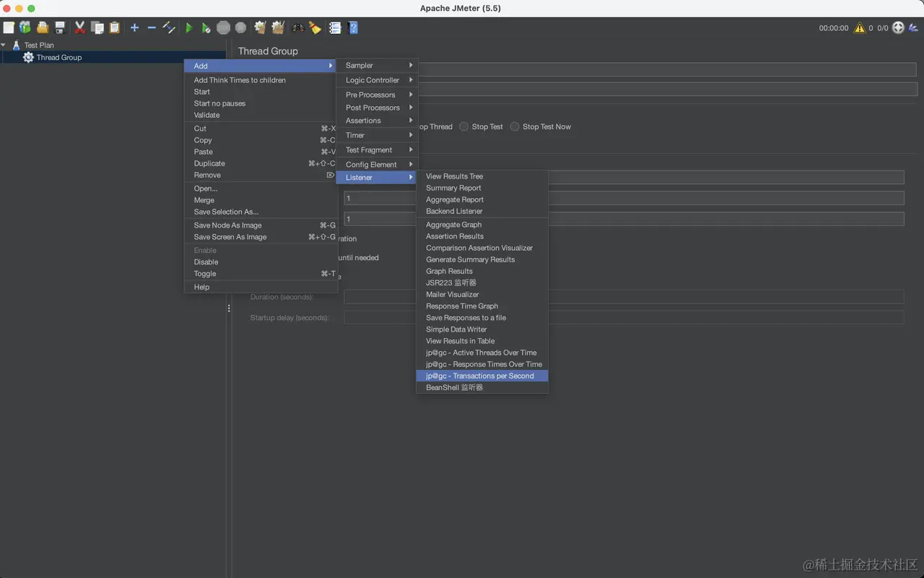
Task: Select the Test Plan tree node
Action: [x=39, y=45]
